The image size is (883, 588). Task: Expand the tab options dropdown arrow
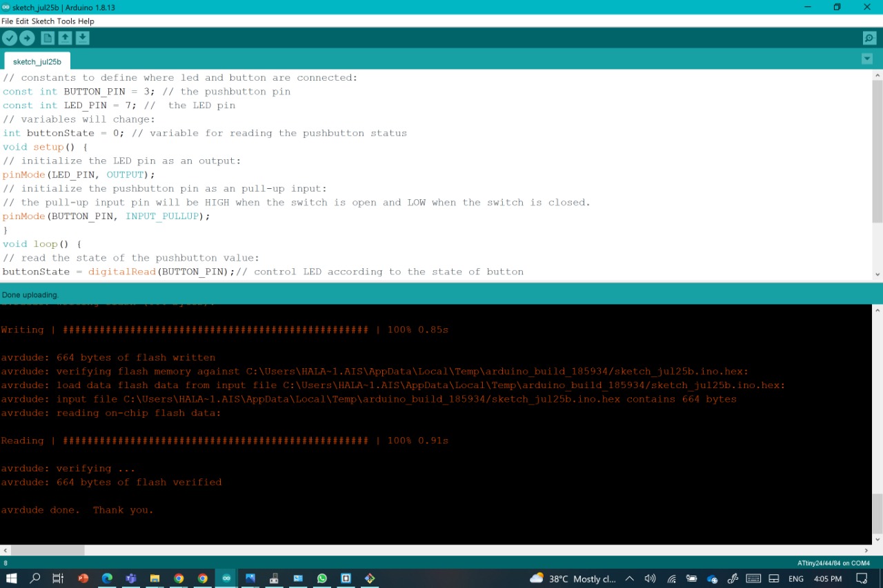pyautogui.click(x=867, y=59)
